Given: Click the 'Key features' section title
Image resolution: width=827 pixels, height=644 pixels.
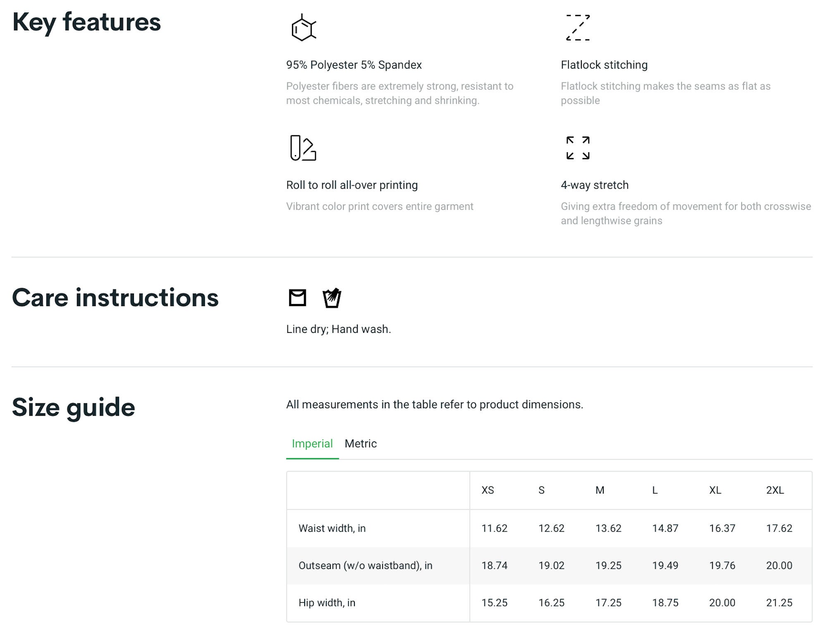Looking at the screenshot, I should pos(86,22).
